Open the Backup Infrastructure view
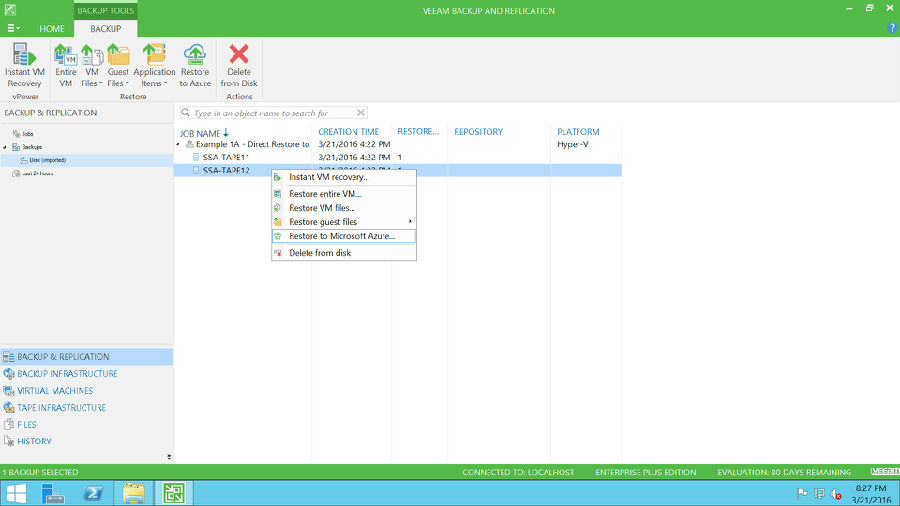Screen dimensions: 900x506 click(x=67, y=374)
